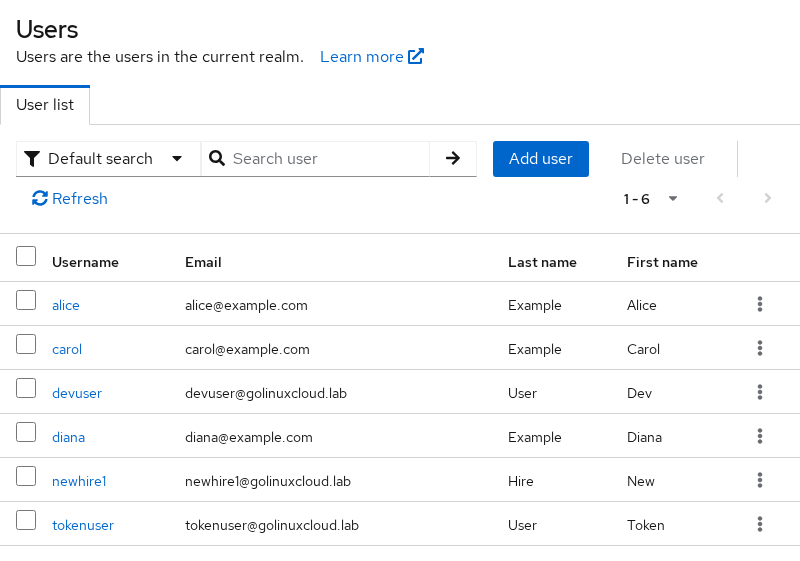The image size is (800, 561).
Task: Click the first name Alice
Action: click(641, 305)
